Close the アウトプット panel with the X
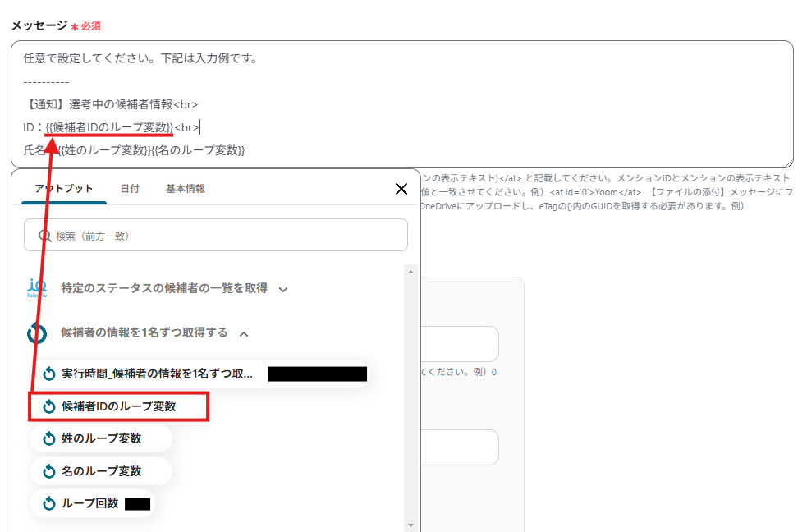The width and height of the screenshot is (807, 532). (401, 189)
